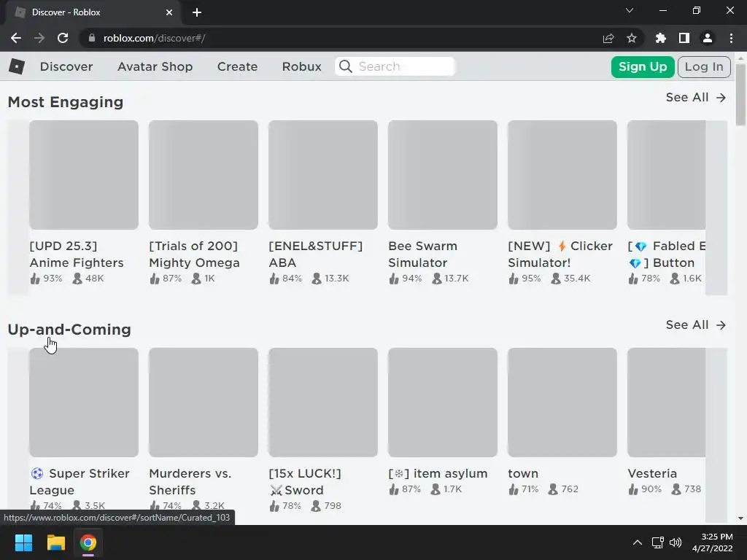Click the magnifier search icon on Roblox
Screen dimensions: 747x560
point(345,66)
